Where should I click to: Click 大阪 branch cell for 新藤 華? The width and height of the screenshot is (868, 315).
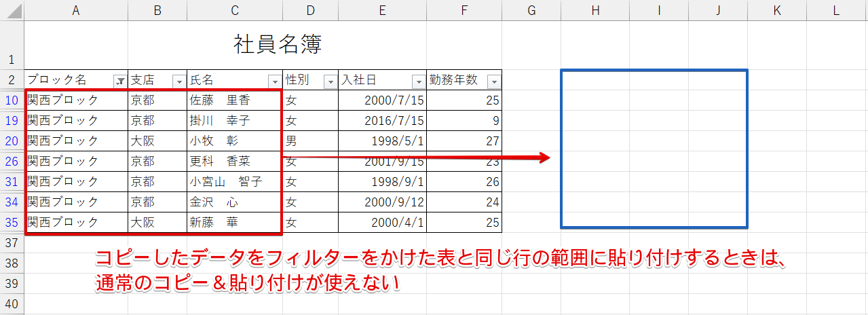click(x=157, y=222)
